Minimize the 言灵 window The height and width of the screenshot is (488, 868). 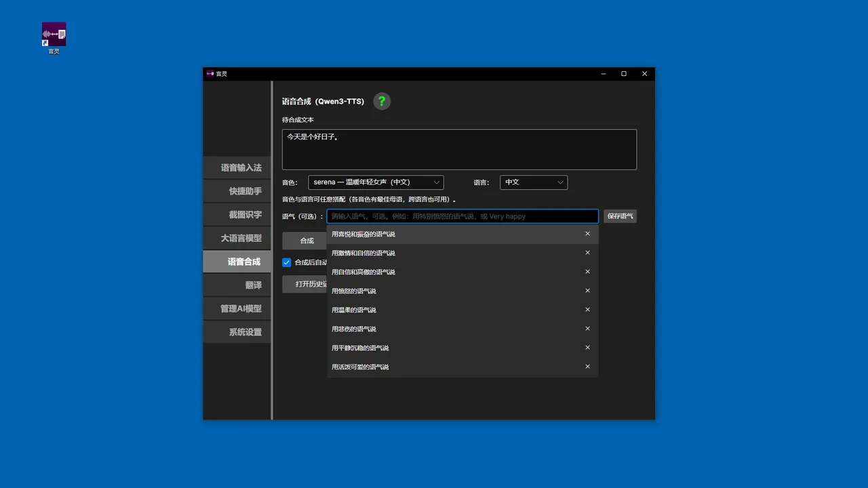[x=603, y=74]
